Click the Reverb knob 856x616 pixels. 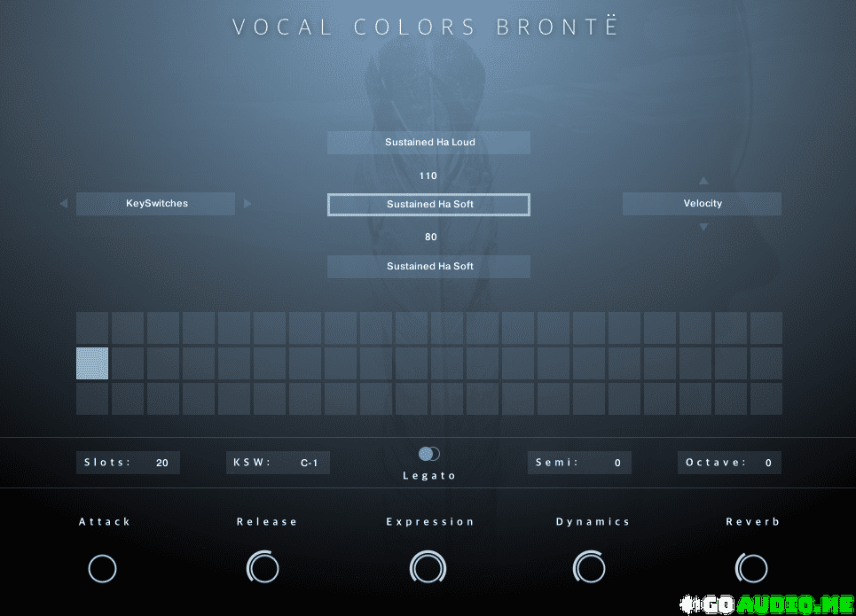tap(751, 567)
